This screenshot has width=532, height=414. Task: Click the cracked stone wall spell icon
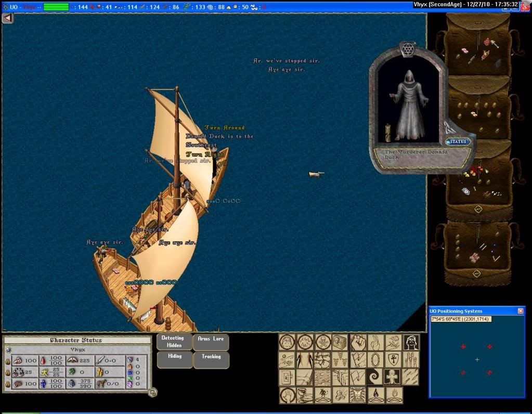(x=322, y=359)
